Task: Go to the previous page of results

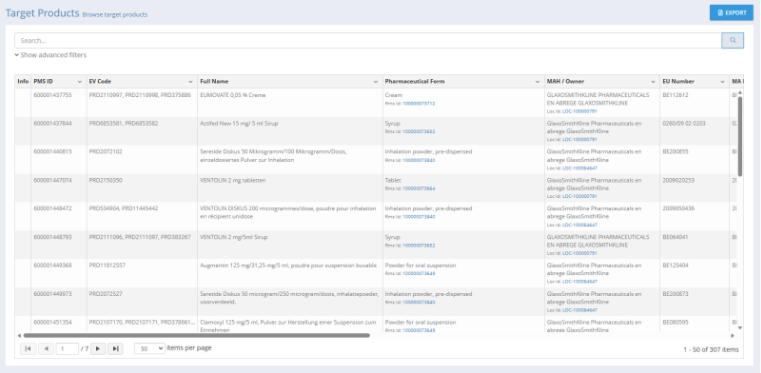Action: click(46, 349)
